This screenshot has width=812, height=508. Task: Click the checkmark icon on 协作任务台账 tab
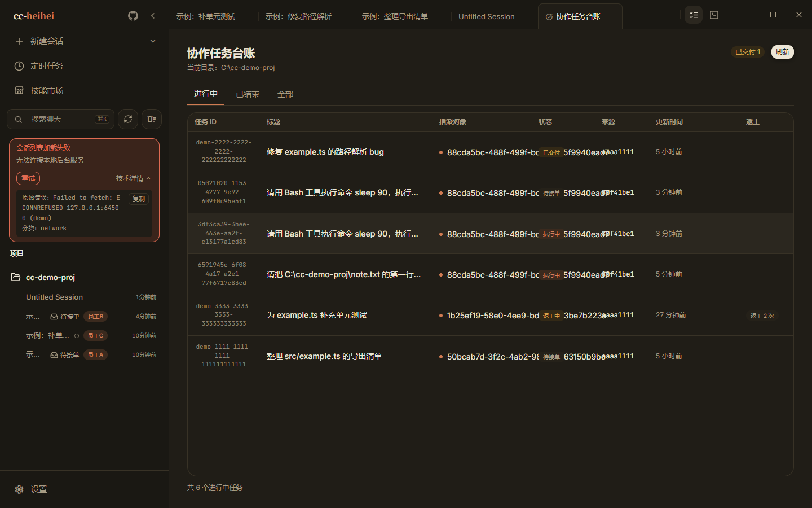pyautogui.click(x=549, y=17)
